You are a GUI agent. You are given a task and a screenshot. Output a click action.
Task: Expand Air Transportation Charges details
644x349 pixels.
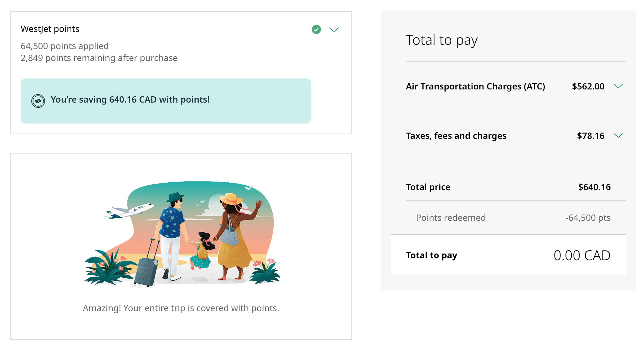(619, 86)
